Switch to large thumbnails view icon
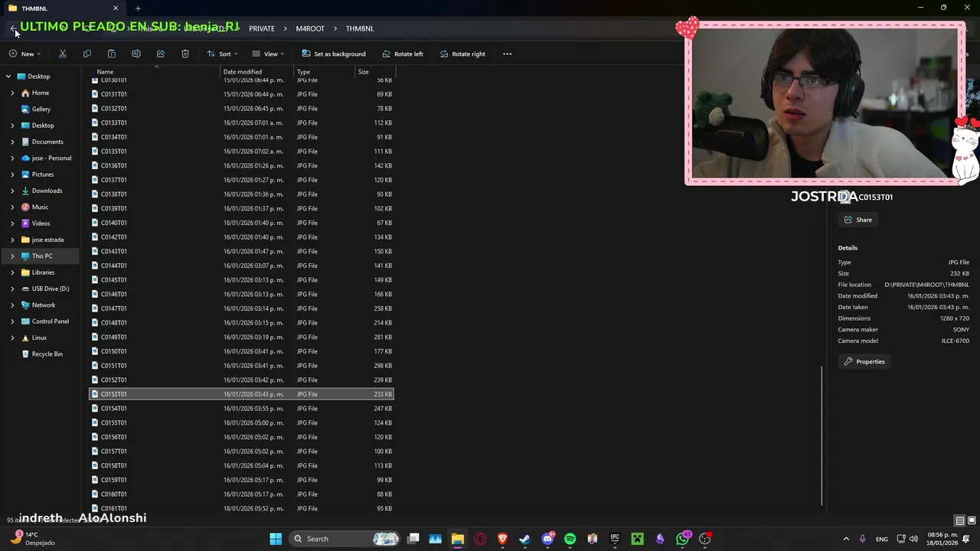The height and width of the screenshot is (551, 980). coord(971,520)
